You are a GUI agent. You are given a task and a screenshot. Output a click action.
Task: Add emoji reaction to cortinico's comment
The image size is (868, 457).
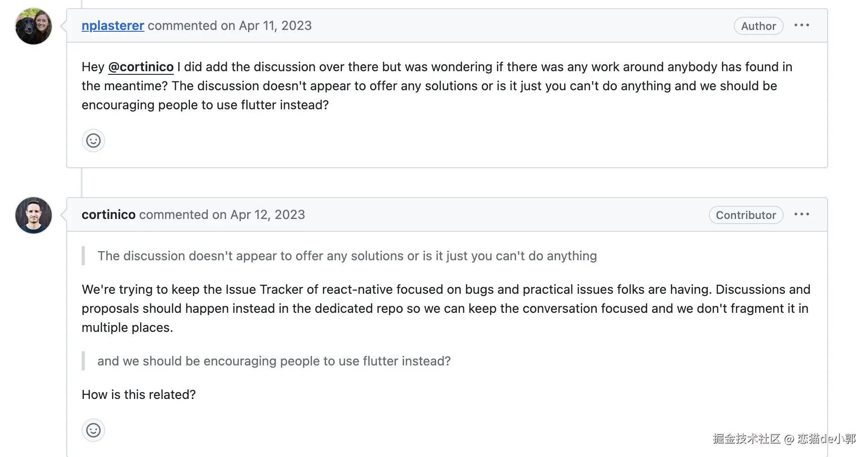coord(93,430)
